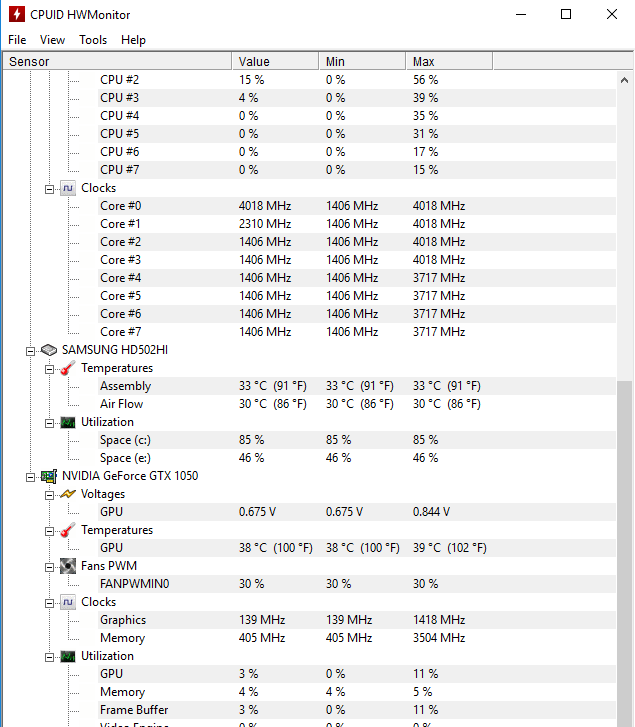Click the GPU Voltages lightning icon
This screenshot has height=727, width=635.
pos(68,494)
